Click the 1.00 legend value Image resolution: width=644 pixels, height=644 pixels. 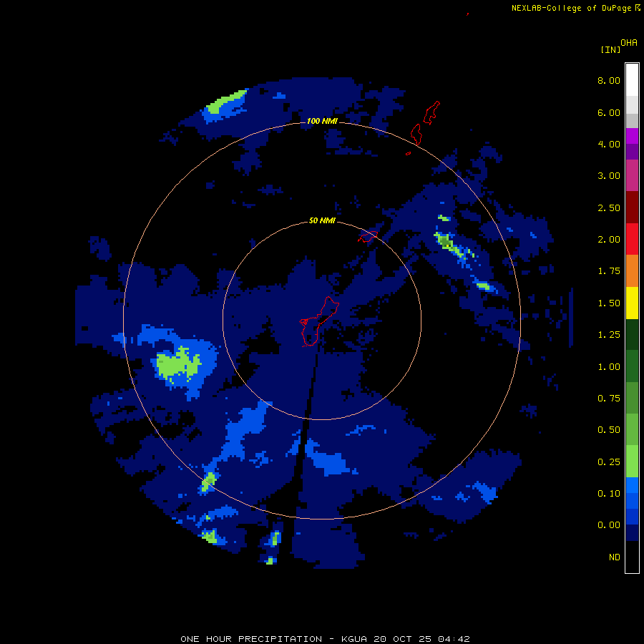tap(609, 367)
